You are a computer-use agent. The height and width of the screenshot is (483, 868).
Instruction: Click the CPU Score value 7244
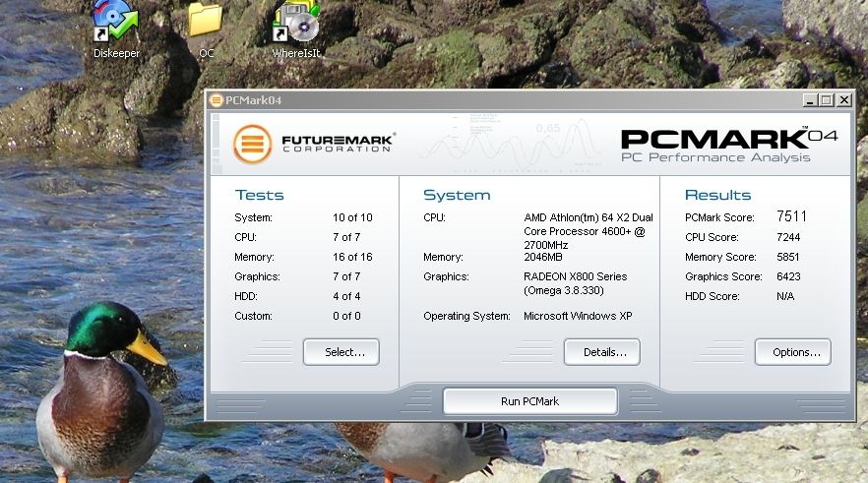(x=788, y=237)
